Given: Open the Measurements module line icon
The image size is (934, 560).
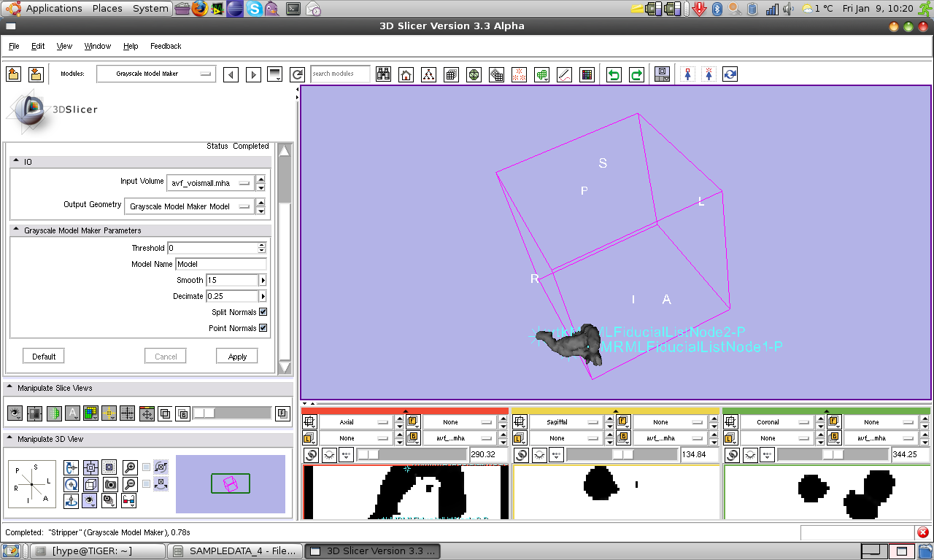Looking at the screenshot, I should pyautogui.click(x=564, y=74).
